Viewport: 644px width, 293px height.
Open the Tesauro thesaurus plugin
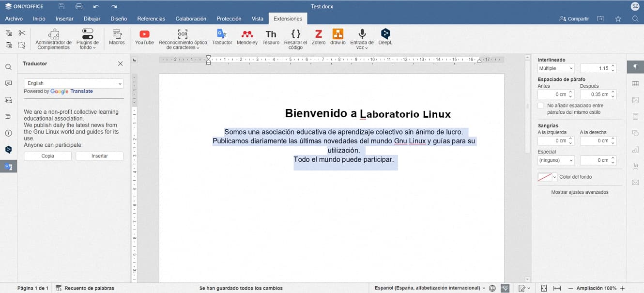click(271, 37)
